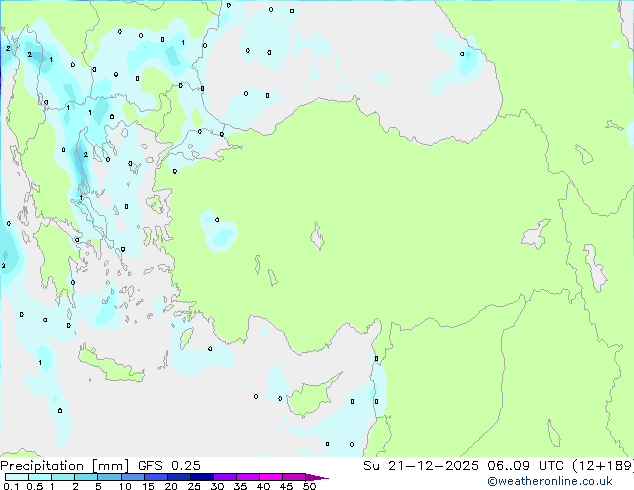Click the forecast date "Su 21-12-2025"

click(401, 465)
